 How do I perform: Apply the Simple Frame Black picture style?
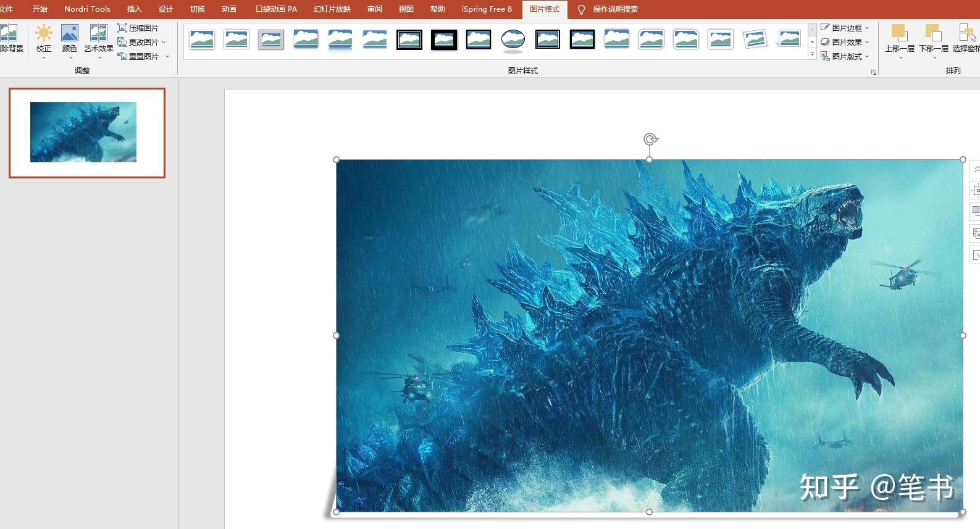479,40
